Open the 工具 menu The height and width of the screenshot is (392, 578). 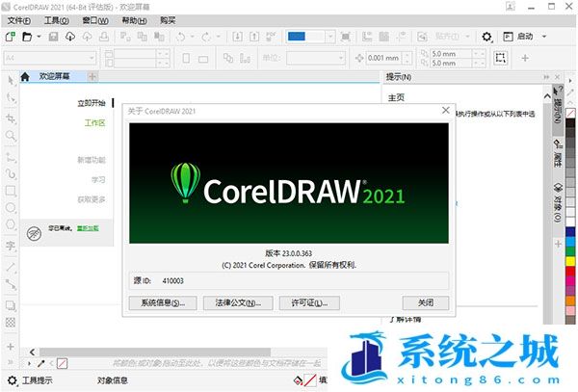[x=57, y=20]
